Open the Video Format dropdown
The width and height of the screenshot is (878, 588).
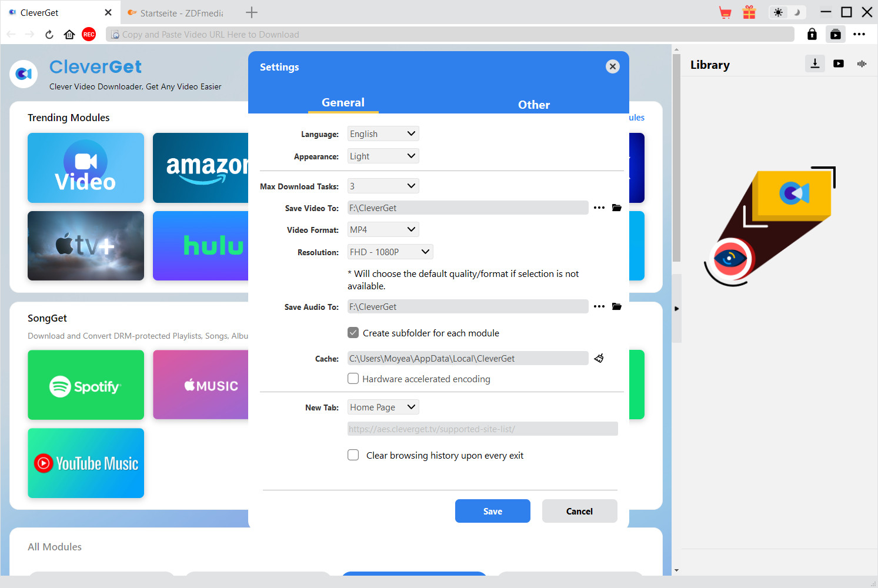[x=383, y=229]
